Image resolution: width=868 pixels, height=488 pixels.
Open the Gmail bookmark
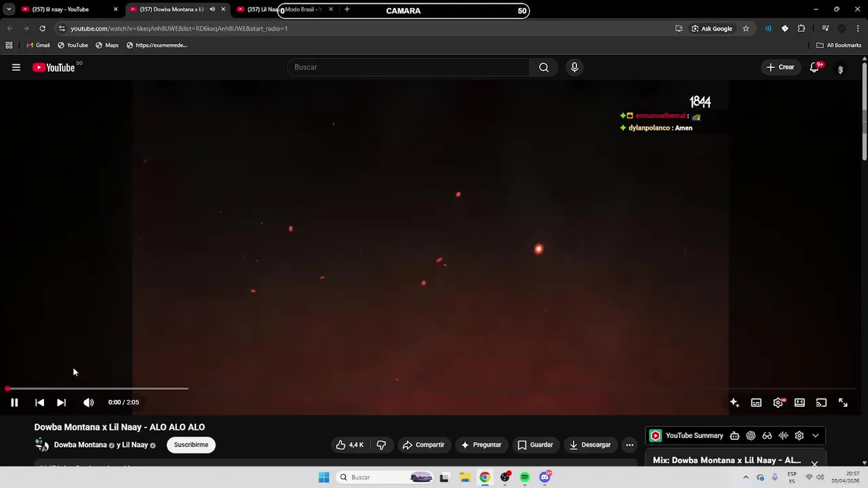(38, 45)
